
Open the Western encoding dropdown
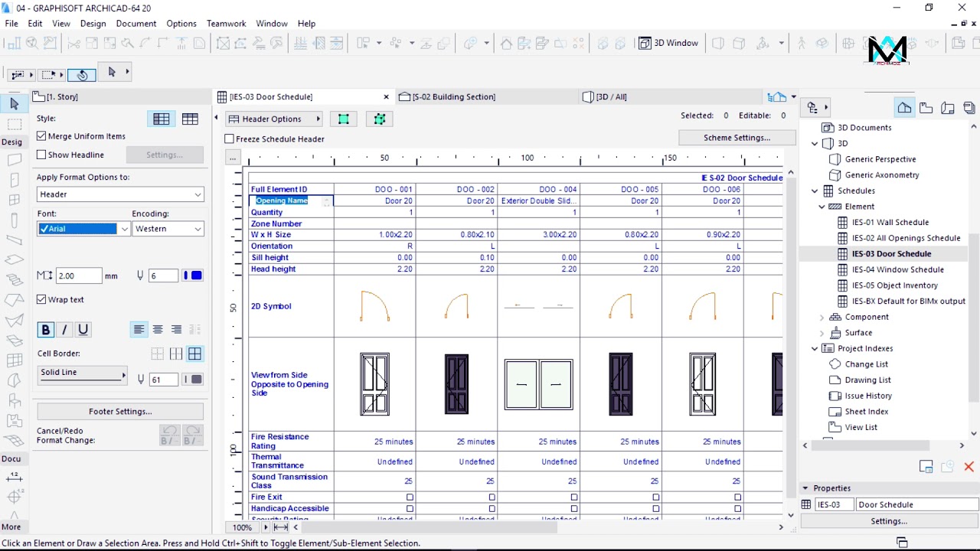168,229
